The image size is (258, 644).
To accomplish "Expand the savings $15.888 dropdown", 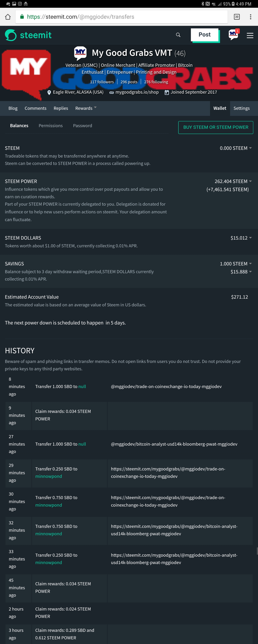I will (241, 272).
